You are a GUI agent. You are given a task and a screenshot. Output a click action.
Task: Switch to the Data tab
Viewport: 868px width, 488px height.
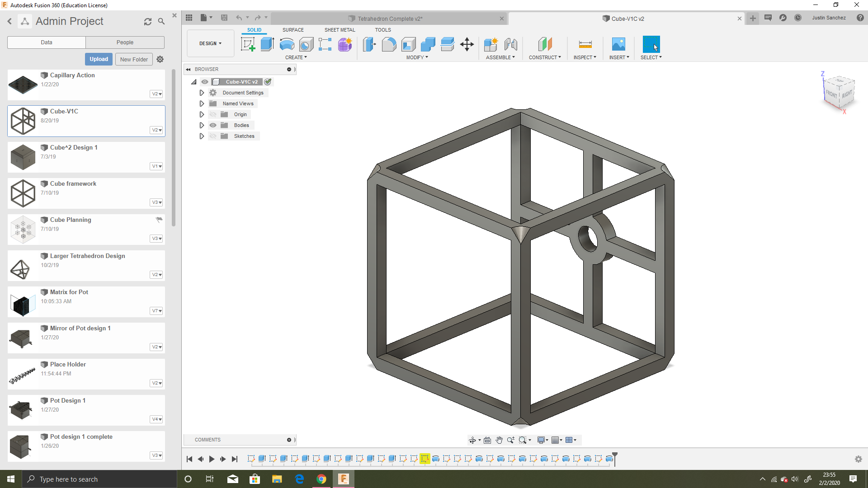47,42
